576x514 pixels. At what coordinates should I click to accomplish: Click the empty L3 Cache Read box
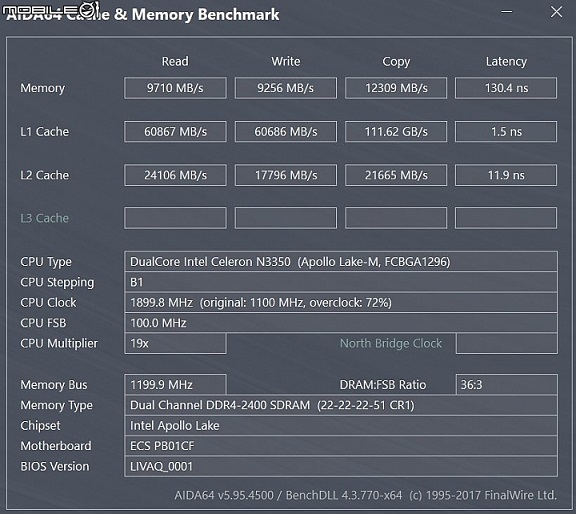[x=175, y=218]
